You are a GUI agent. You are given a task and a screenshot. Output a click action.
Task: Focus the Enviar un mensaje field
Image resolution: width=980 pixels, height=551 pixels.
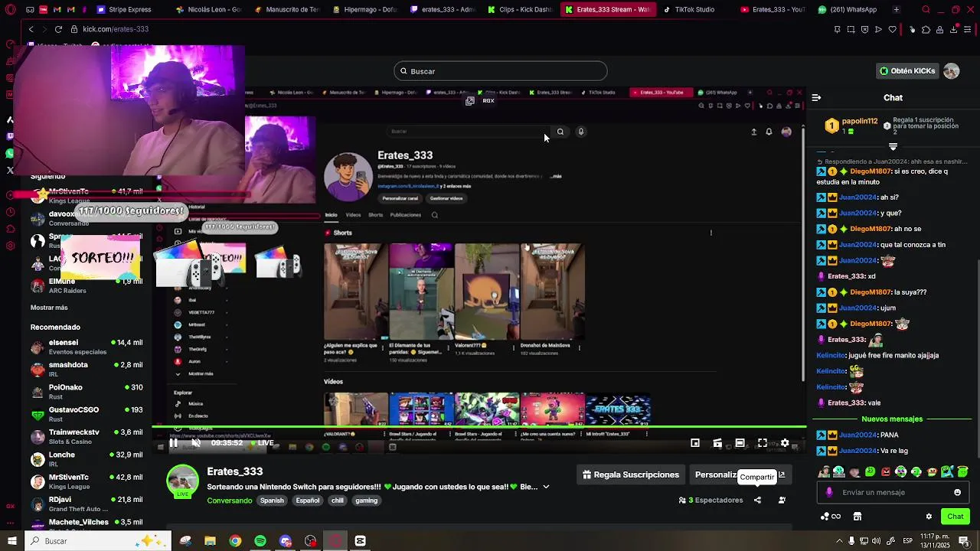coord(893,492)
